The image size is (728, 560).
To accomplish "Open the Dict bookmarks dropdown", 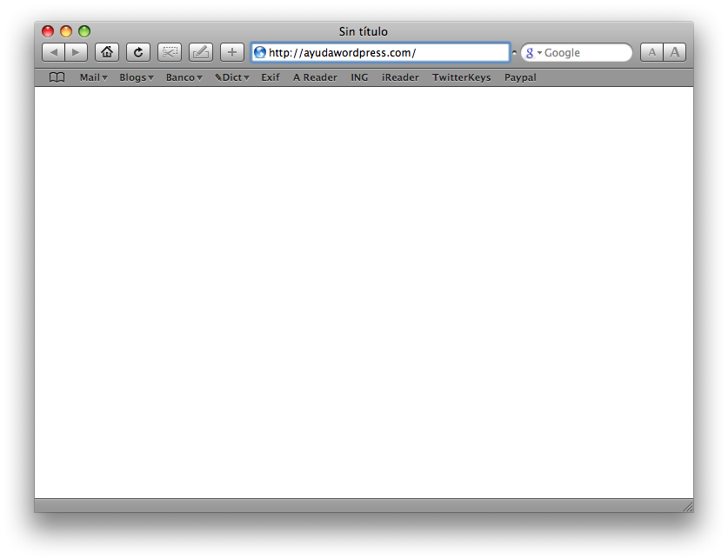I will point(232,77).
